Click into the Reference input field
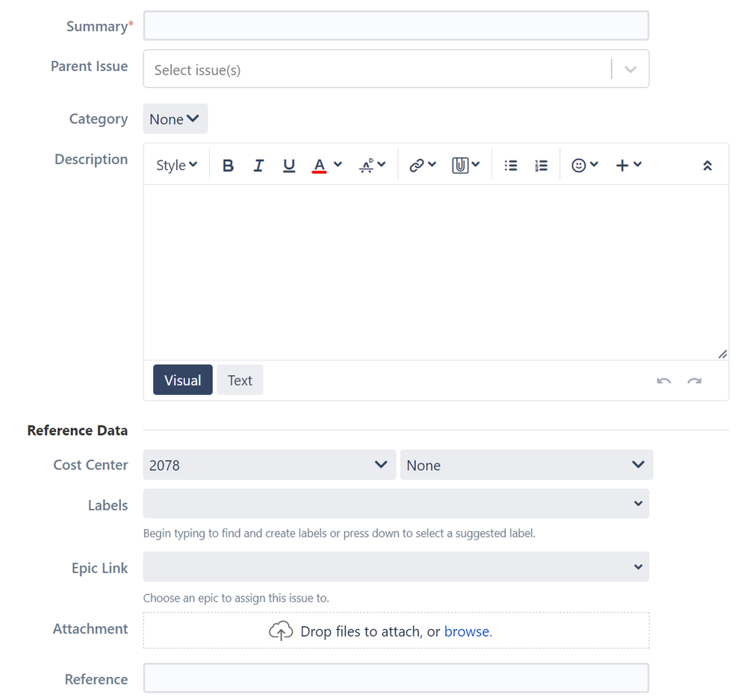This screenshot has width=746, height=700. click(397, 678)
